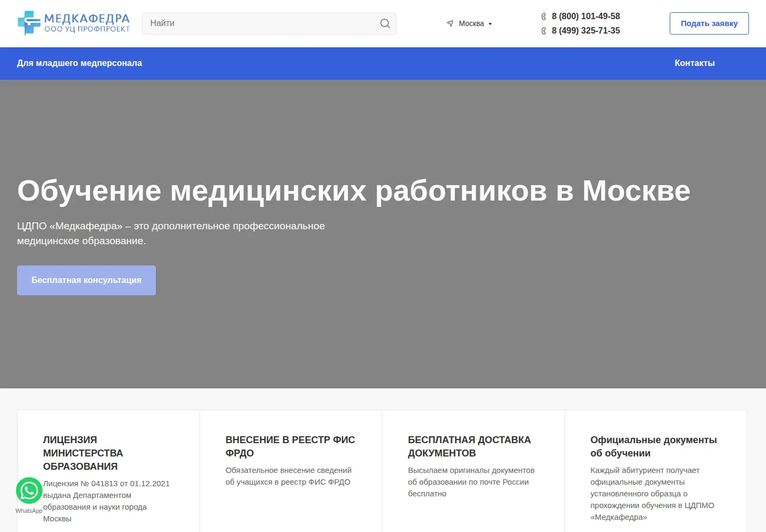Click the Высылаем оригиналы документов description text
Viewport: 766px width, 532px height.
[x=471, y=482]
